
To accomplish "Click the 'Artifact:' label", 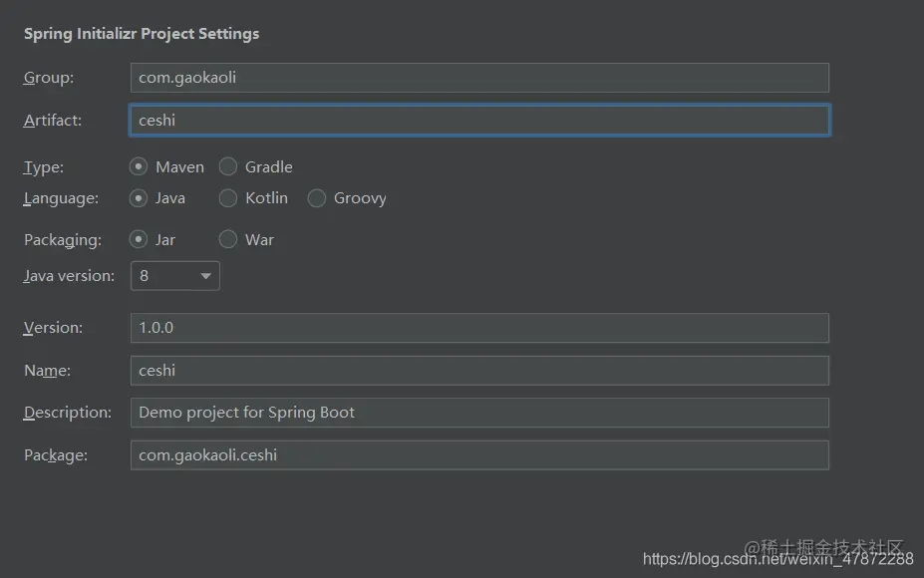I will click(x=53, y=121).
